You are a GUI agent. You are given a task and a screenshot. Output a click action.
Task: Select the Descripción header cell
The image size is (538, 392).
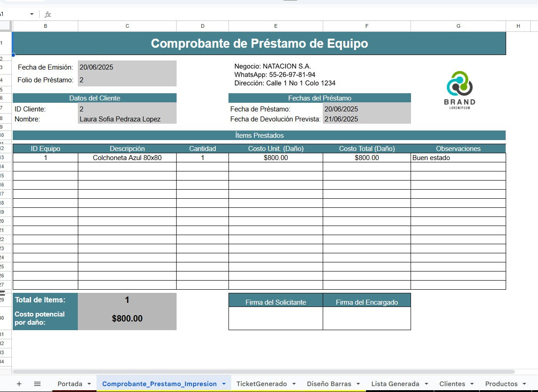[x=127, y=149]
